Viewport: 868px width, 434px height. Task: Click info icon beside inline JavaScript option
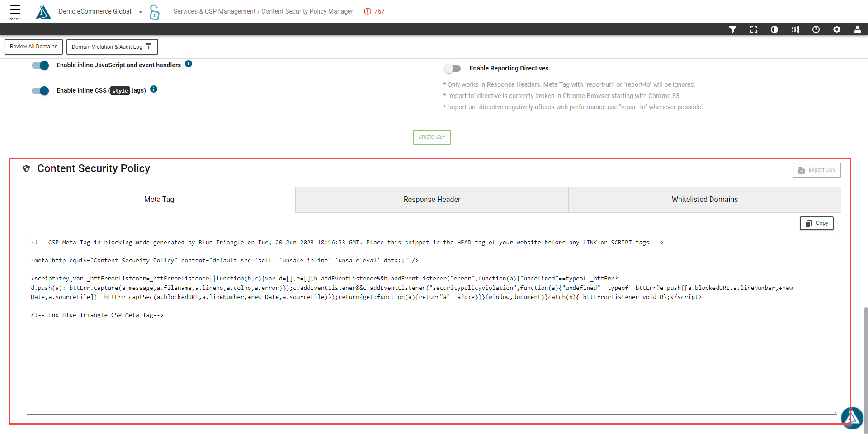click(x=189, y=64)
